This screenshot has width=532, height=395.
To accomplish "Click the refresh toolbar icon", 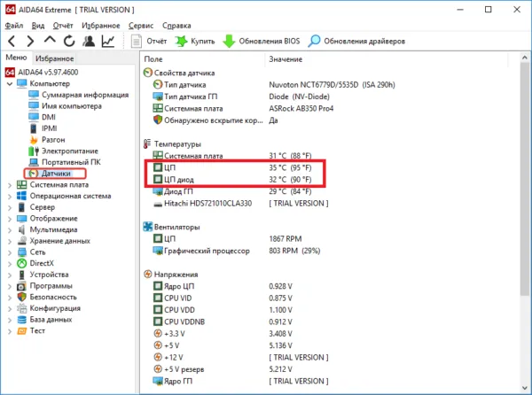I will (69, 42).
